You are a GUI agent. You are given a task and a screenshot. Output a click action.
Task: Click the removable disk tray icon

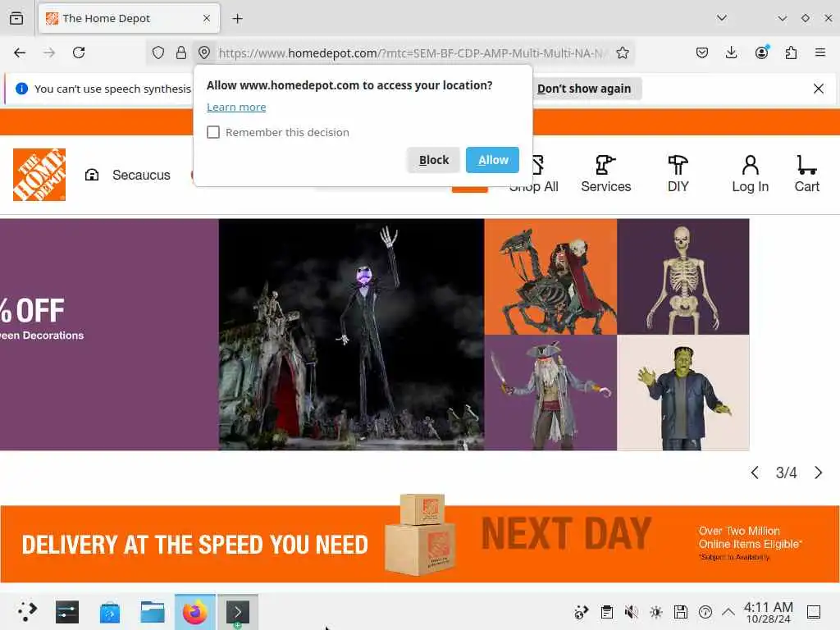(680, 612)
